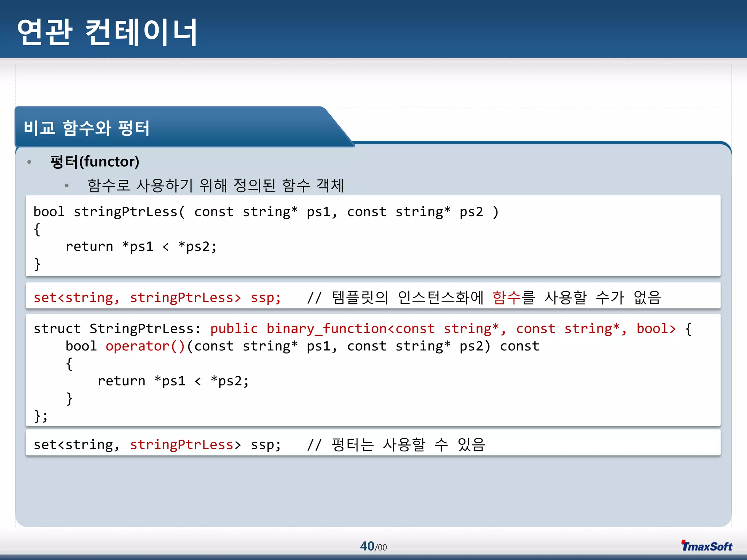
Task: Click the line 'bool stringPtrLess( const string* ps1, const string* ps2 )'
Action: [266, 212]
